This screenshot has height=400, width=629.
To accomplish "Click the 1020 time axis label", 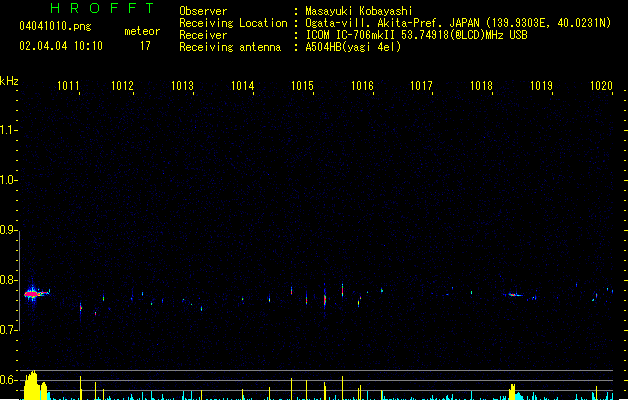I will (601, 86).
